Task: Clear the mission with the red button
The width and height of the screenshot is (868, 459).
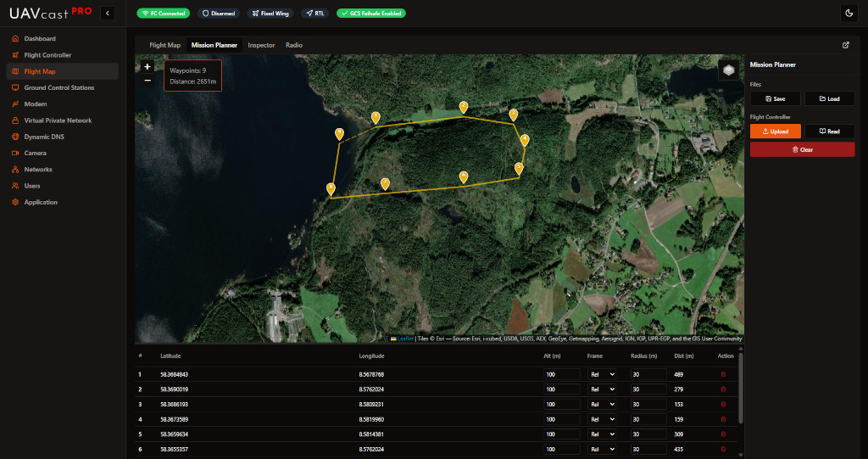Action: pyautogui.click(x=802, y=149)
